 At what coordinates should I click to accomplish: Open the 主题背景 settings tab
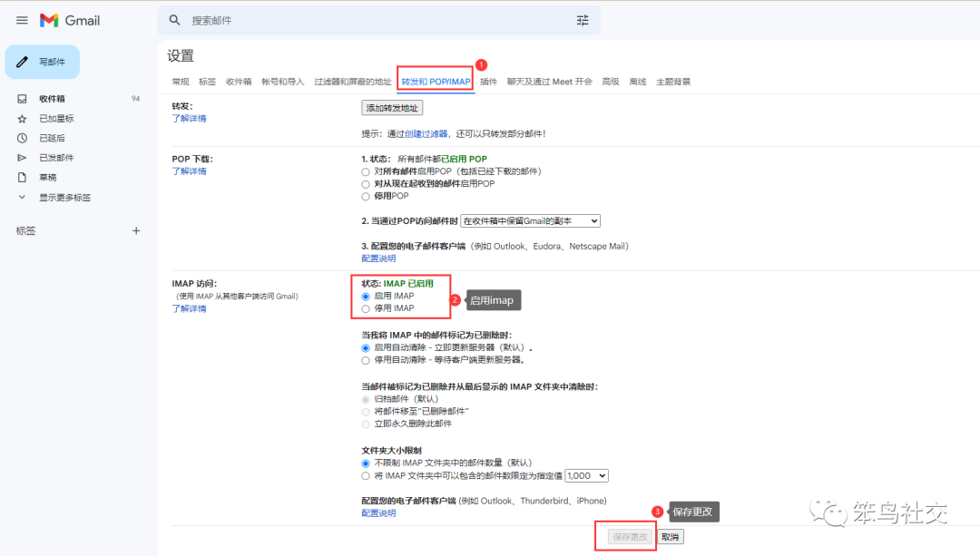pos(673,82)
